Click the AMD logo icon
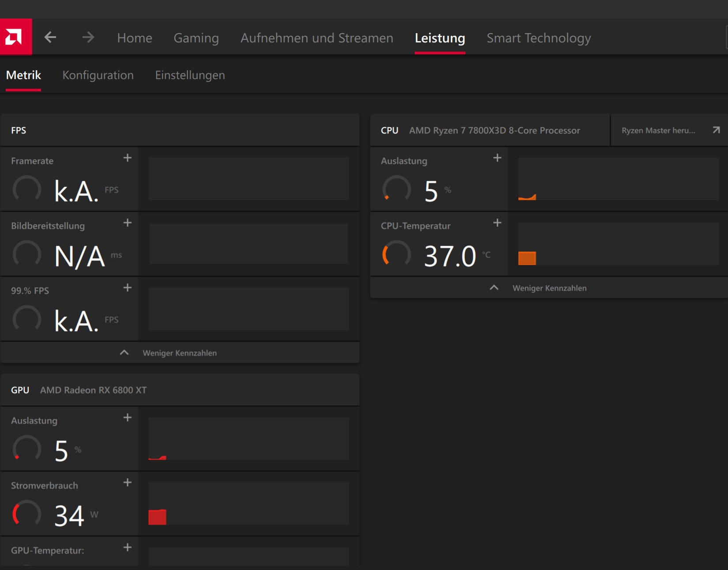The image size is (728, 570). click(16, 37)
